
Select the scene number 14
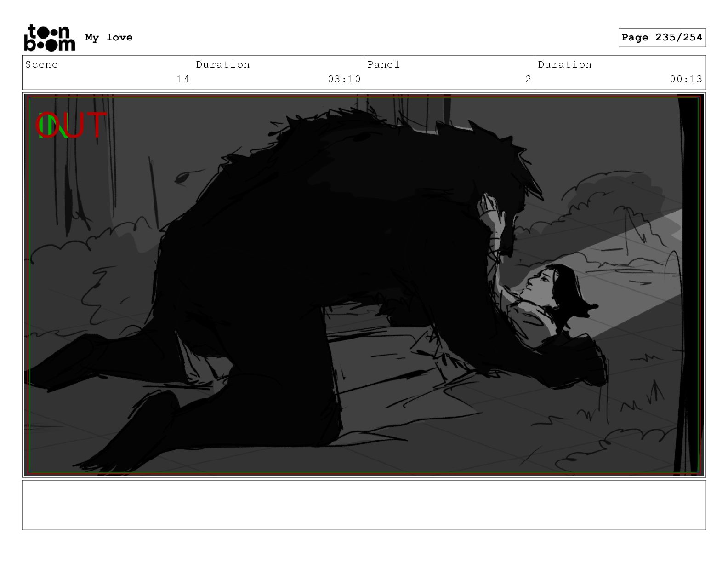pos(183,79)
